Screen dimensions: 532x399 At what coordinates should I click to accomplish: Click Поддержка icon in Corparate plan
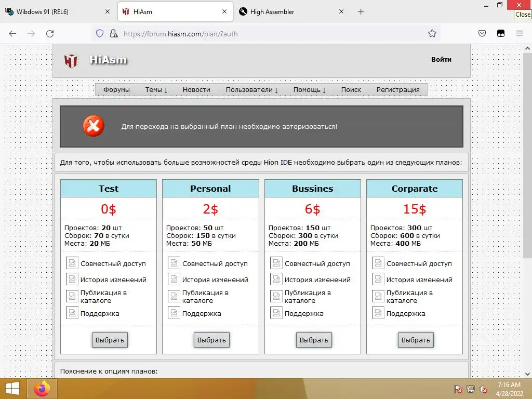(378, 313)
